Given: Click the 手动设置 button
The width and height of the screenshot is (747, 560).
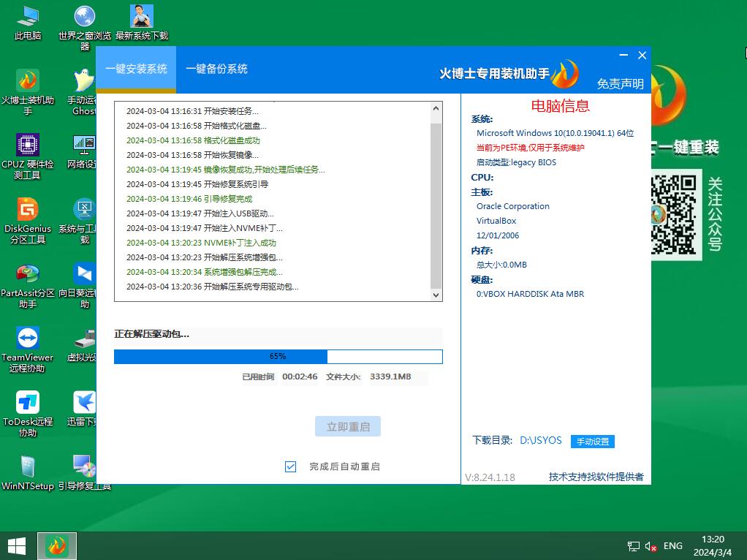Looking at the screenshot, I should 593,442.
